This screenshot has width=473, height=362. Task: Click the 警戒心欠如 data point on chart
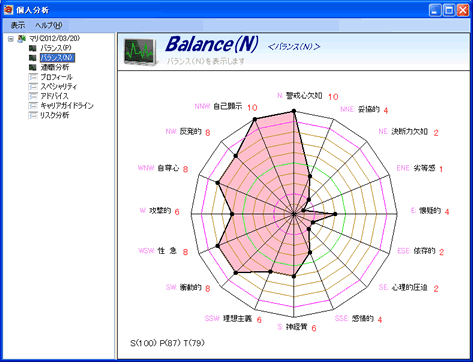pos(294,111)
